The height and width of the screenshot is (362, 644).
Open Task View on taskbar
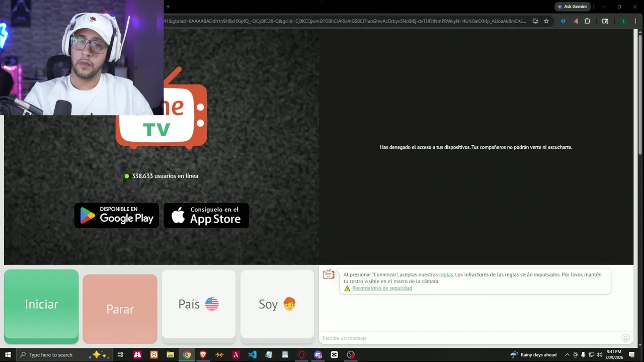coord(120,354)
